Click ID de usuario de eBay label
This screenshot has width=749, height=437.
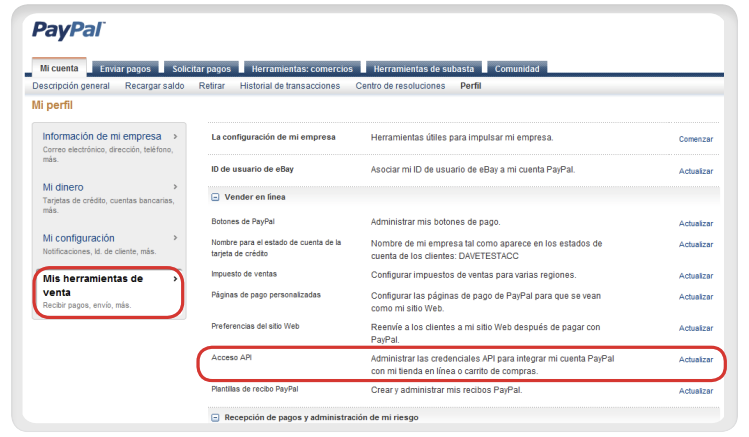(252, 169)
